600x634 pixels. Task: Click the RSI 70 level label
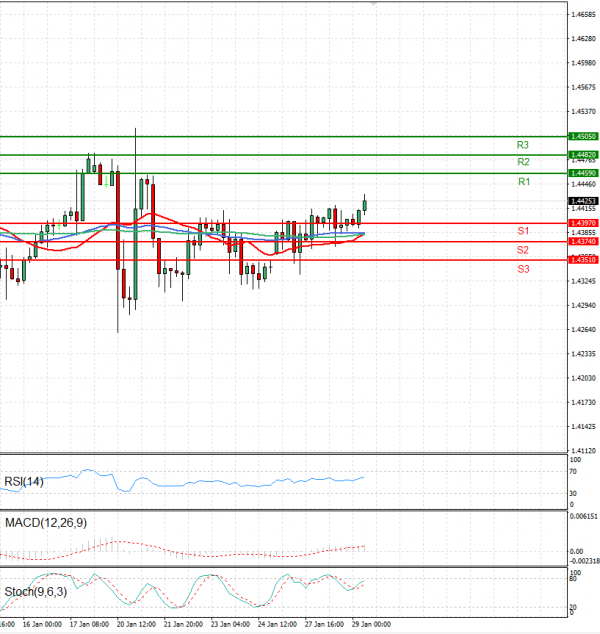point(573,471)
